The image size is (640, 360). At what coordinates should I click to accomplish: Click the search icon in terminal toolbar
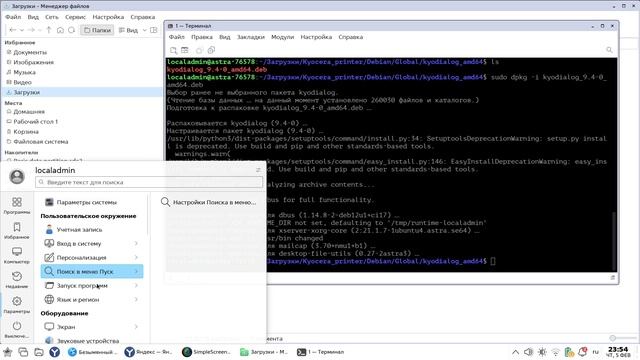tap(609, 50)
